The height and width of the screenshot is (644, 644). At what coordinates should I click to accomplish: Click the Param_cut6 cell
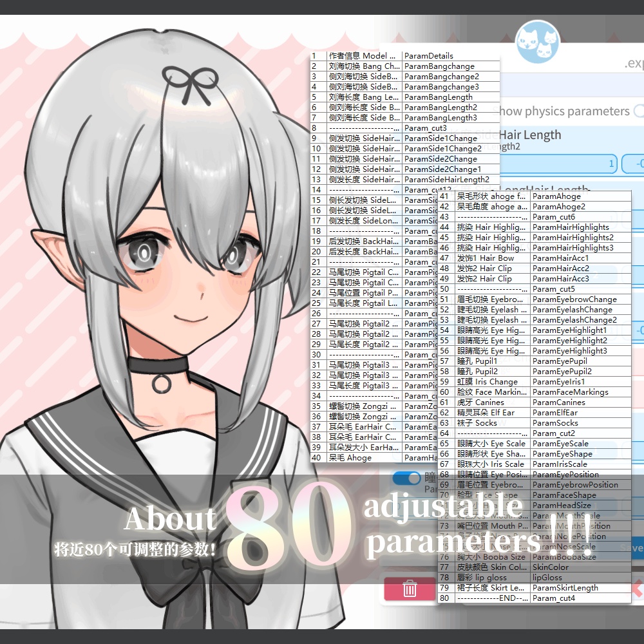point(581,217)
